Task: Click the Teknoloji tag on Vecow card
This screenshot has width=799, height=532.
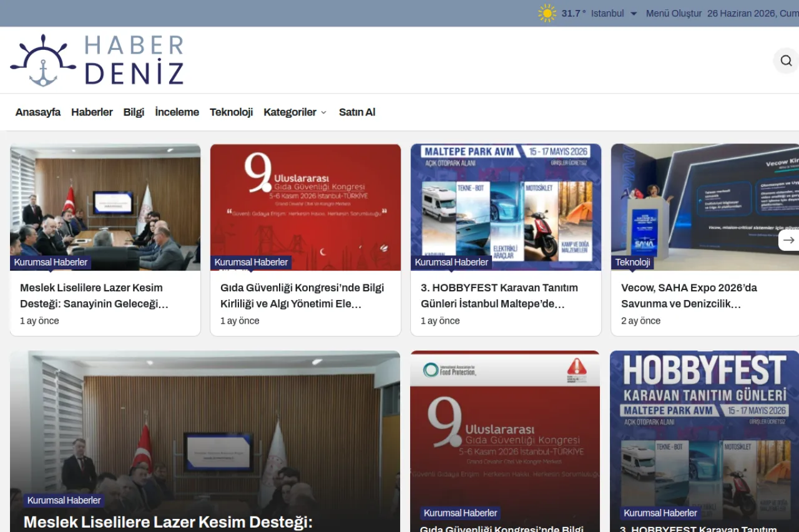Action: click(x=632, y=262)
